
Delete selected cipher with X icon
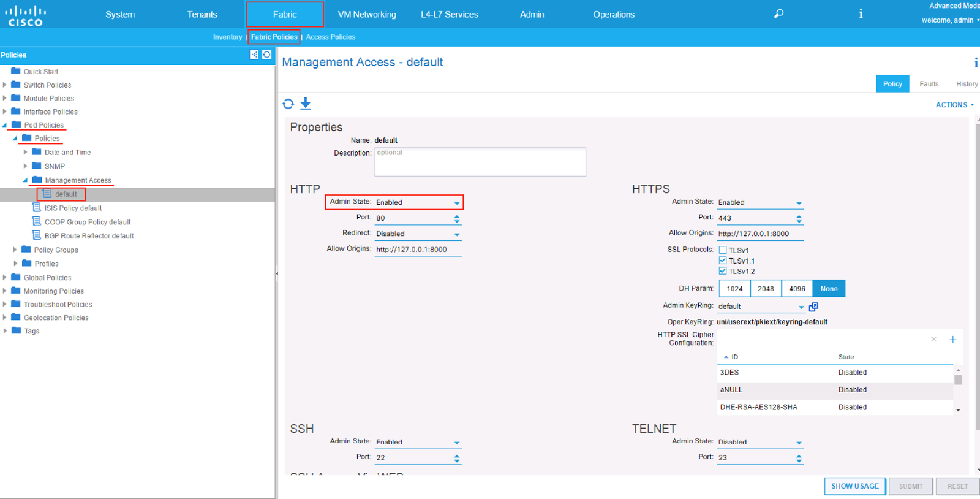coord(934,339)
